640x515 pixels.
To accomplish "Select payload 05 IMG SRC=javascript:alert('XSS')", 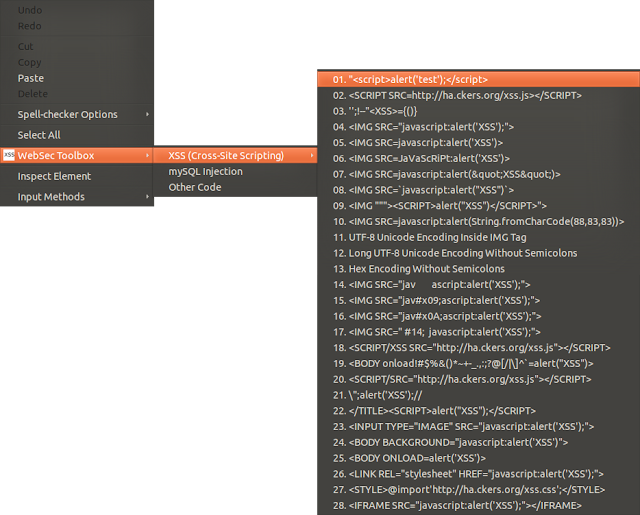I will (x=478, y=143).
